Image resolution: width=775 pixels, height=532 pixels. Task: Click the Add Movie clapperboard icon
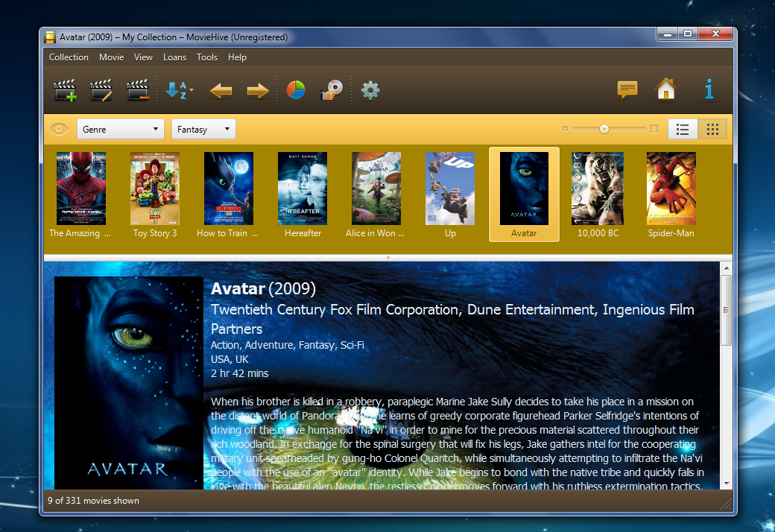click(x=66, y=90)
